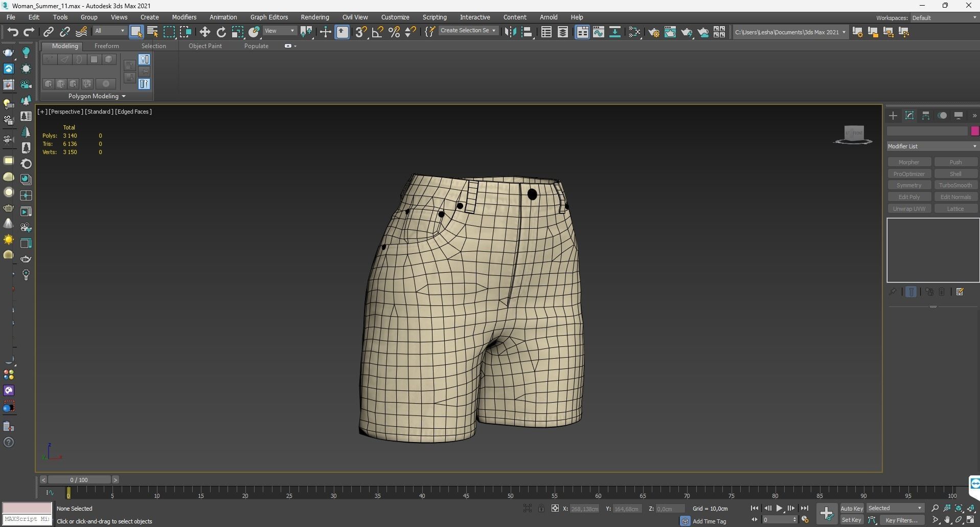
Task: Click the Edit Poly modifier button
Action: (909, 197)
